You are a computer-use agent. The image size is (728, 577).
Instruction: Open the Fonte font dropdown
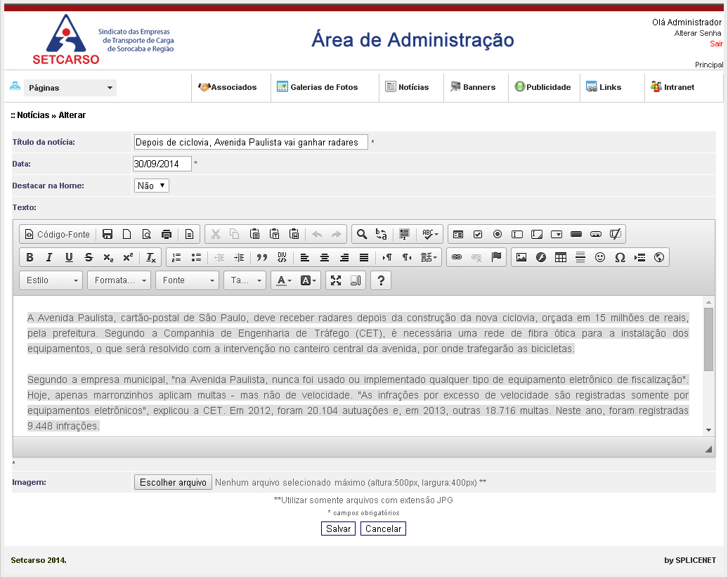pos(188,280)
